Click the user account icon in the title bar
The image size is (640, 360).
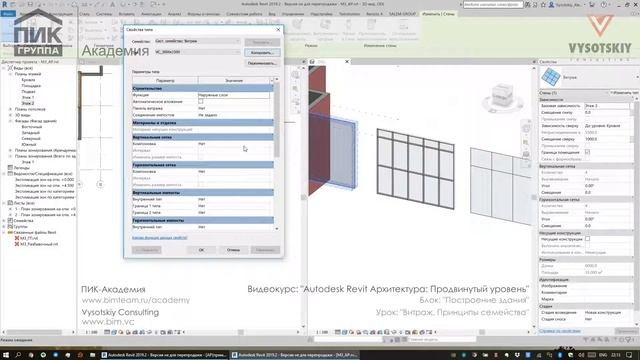pos(551,4)
